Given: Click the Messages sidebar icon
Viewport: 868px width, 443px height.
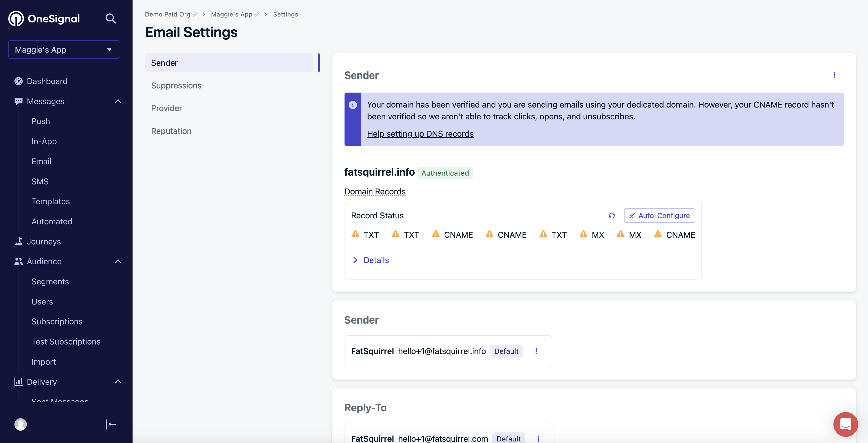Looking at the screenshot, I should point(18,102).
